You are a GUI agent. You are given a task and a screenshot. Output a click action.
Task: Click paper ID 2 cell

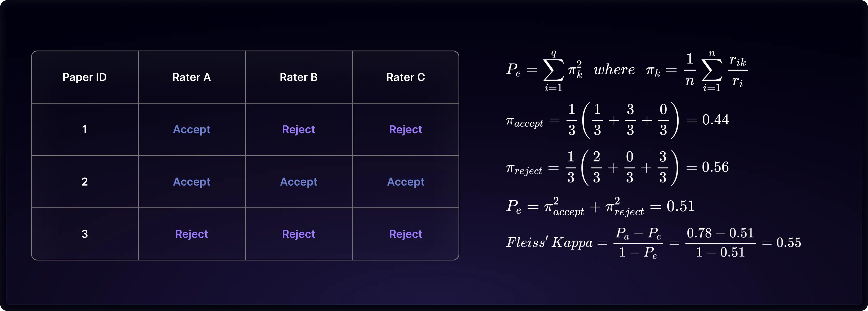[85, 182]
